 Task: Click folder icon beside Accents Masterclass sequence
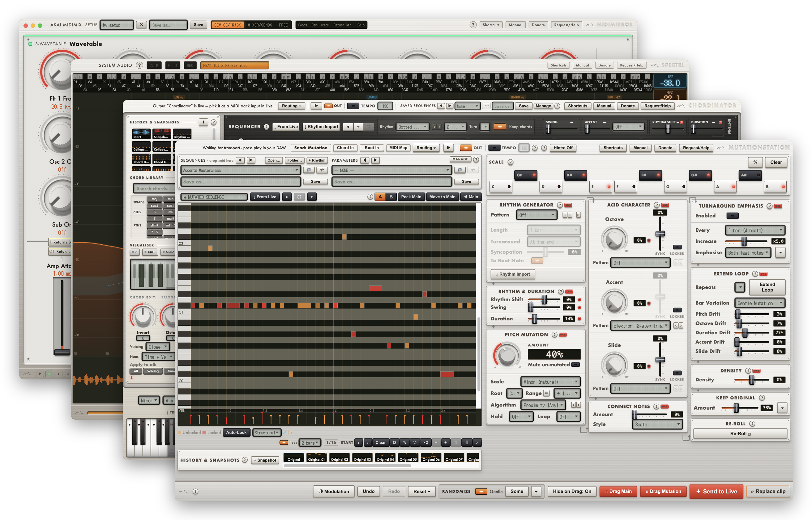pos(309,170)
